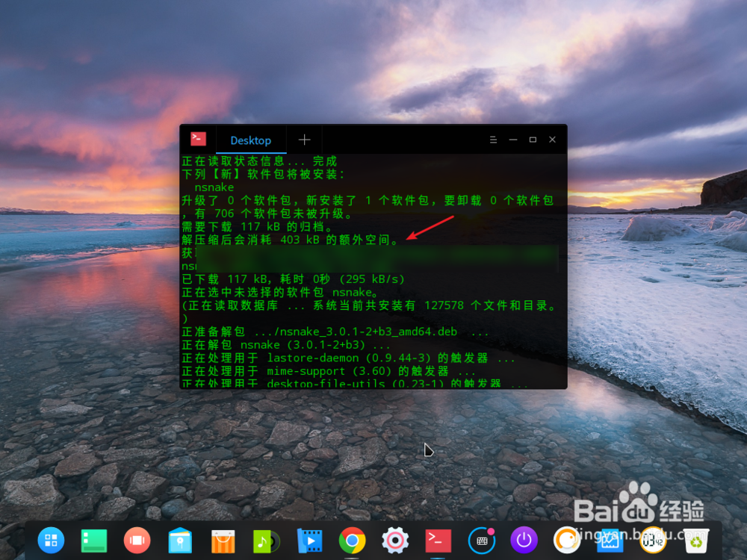Click text '解压缩后会消耗 403 kB 的额外空间。'
Image resolution: width=747 pixels, height=560 pixels.
[x=290, y=240]
